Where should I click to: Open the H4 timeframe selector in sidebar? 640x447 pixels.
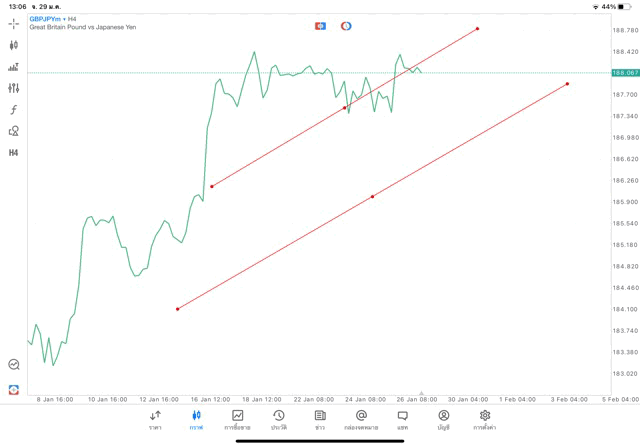[x=14, y=153]
